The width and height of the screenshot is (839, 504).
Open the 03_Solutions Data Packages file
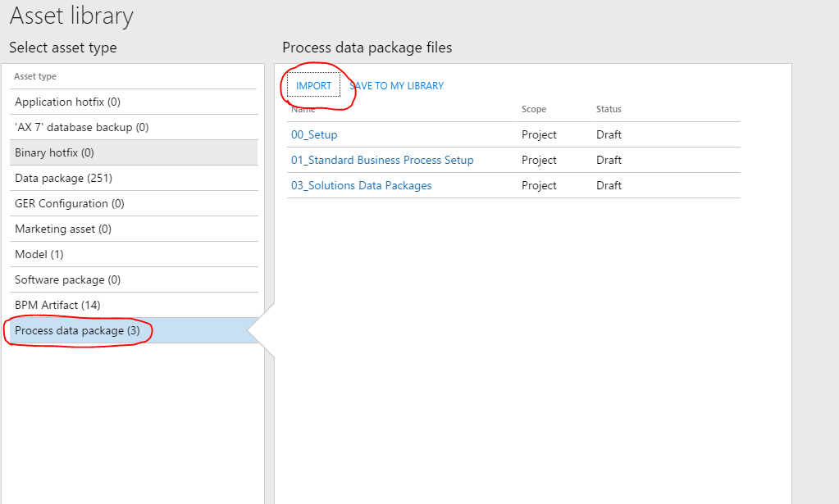(x=363, y=185)
